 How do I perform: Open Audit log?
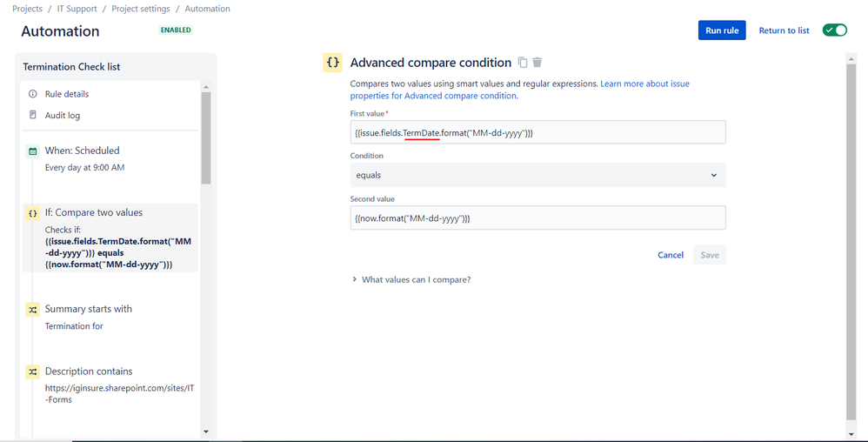tap(62, 115)
